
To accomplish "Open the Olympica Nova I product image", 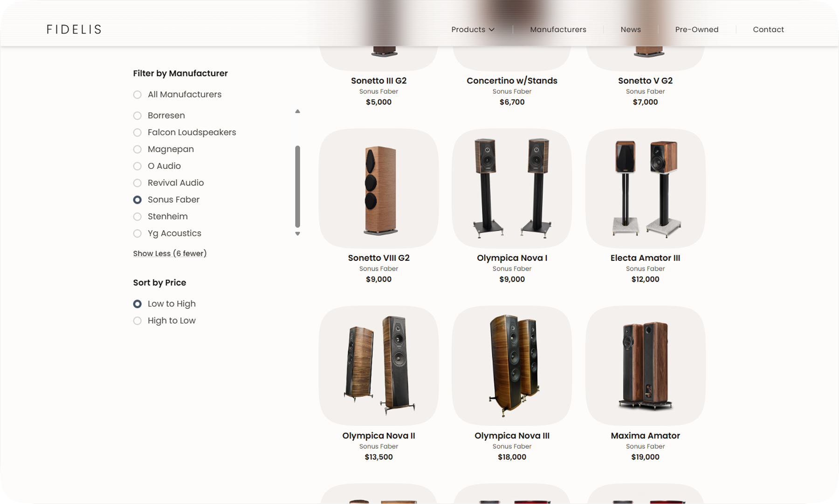I will point(512,188).
